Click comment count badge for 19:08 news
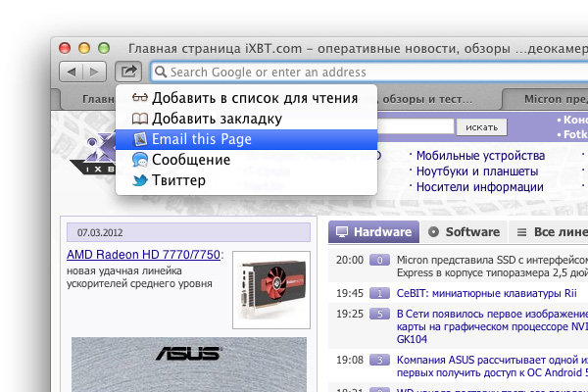 379,360
